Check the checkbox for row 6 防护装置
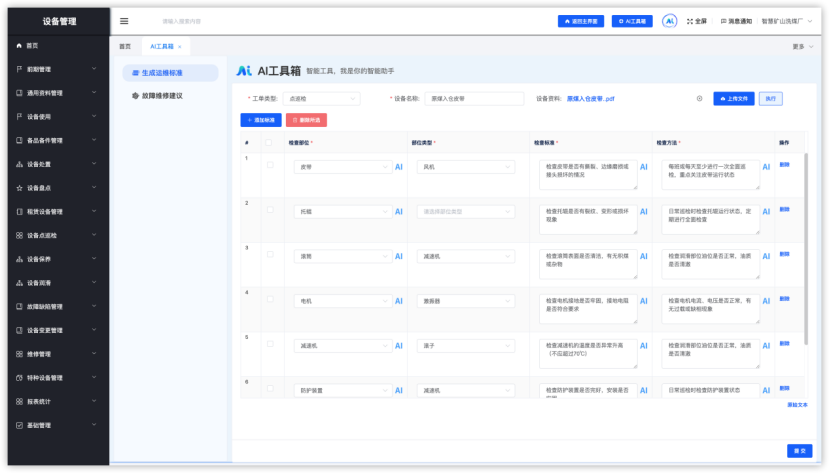The width and height of the screenshot is (830, 474). [x=270, y=389]
